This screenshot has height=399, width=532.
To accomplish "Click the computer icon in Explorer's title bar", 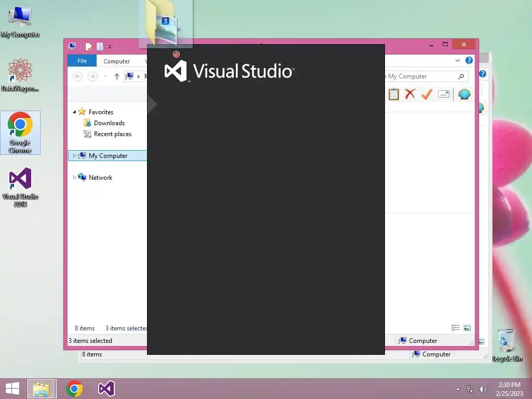I will pos(72,46).
